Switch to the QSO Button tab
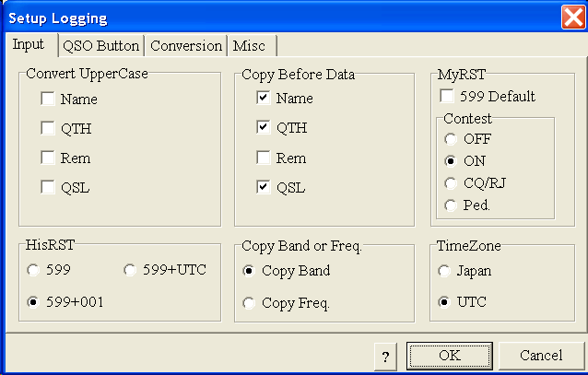 pos(100,45)
